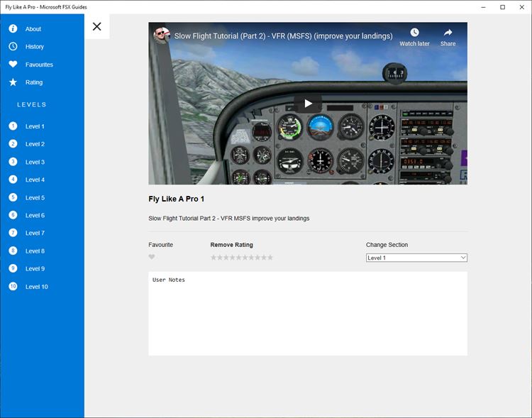Open Level 7 label in sidebar
Screen dimensions: 532x418
(x=35, y=233)
